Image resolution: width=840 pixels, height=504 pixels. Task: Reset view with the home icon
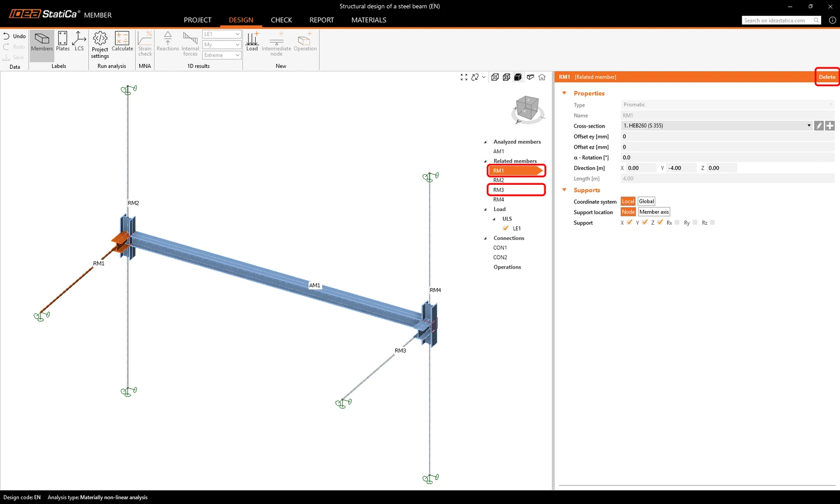click(x=542, y=77)
